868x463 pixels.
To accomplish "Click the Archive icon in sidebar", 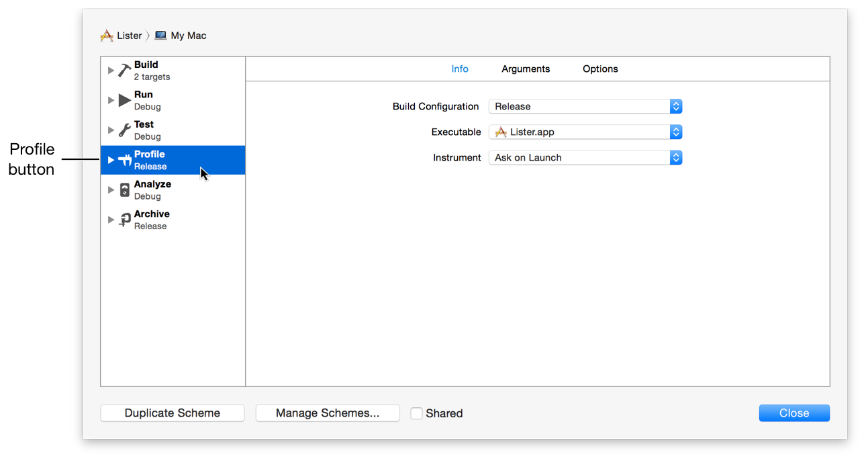I will pos(124,220).
